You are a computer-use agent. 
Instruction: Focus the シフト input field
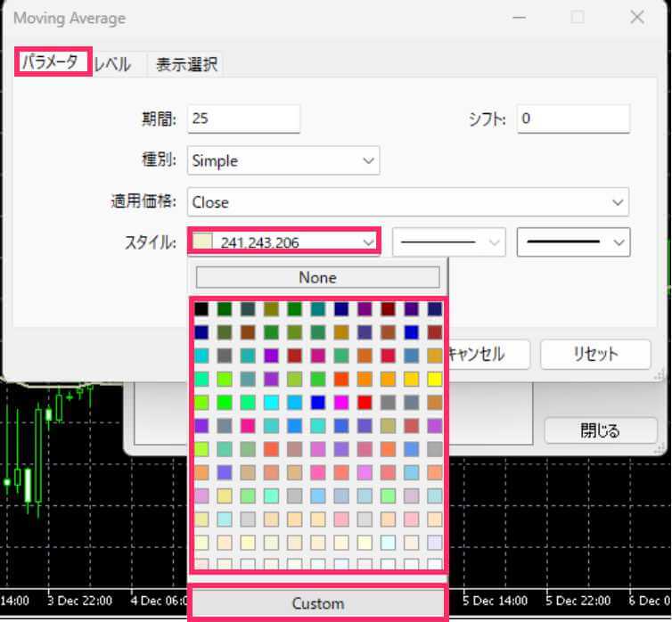pyautogui.click(x=573, y=119)
